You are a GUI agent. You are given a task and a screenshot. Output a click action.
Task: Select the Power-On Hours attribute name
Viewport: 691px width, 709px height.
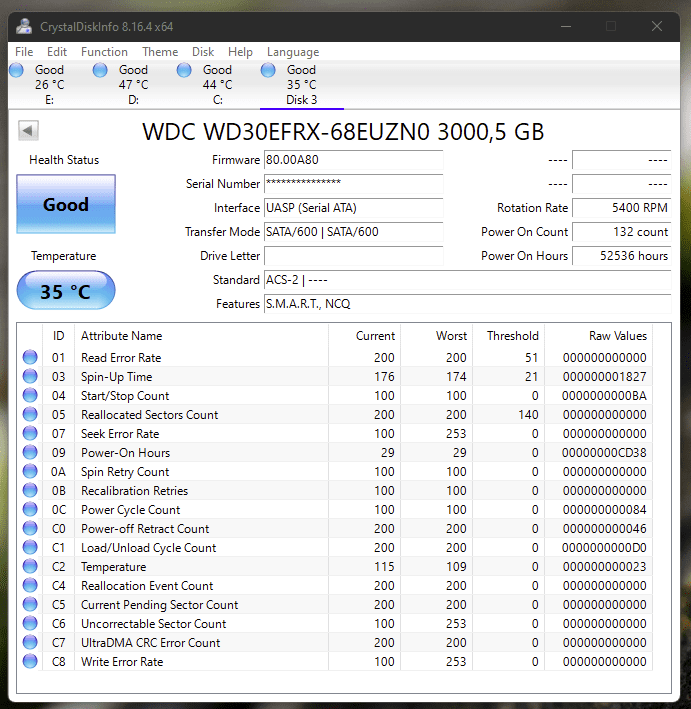pos(126,453)
